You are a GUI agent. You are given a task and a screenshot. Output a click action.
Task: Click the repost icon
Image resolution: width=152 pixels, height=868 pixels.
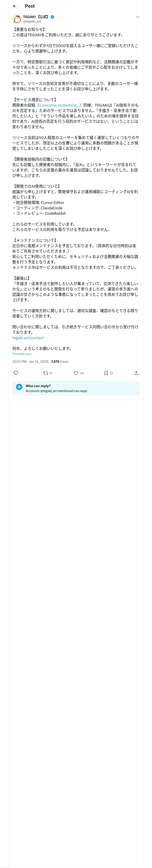45,373
